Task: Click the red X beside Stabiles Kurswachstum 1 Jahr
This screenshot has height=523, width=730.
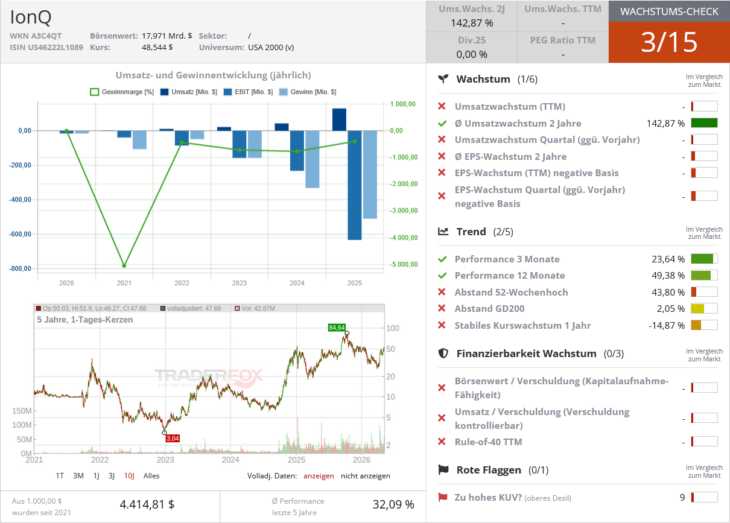Action: point(442,325)
